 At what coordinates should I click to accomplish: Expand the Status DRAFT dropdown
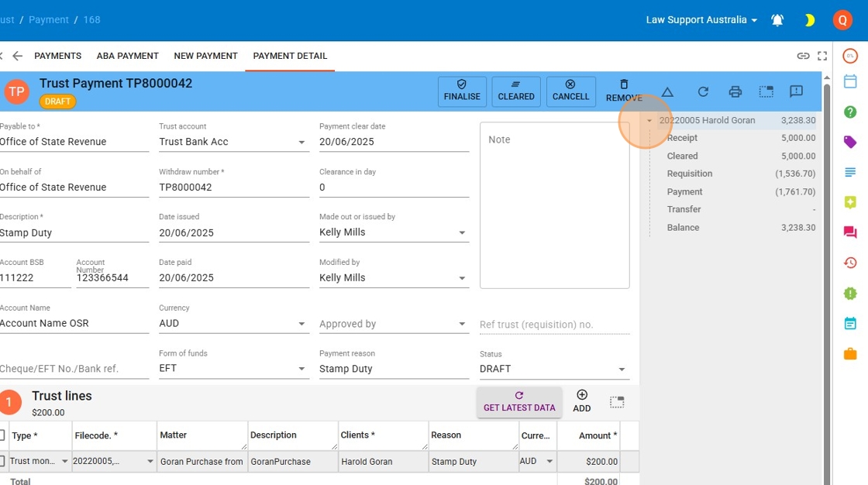pos(621,370)
